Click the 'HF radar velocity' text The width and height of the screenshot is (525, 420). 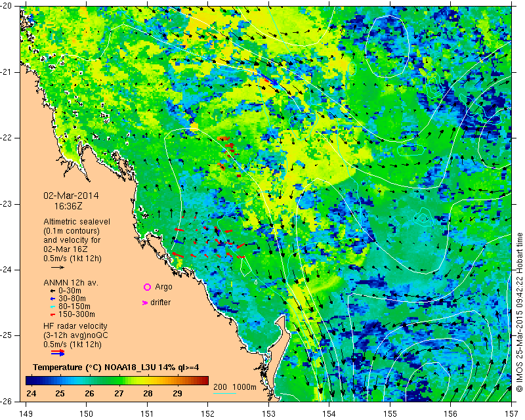(75, 326)
